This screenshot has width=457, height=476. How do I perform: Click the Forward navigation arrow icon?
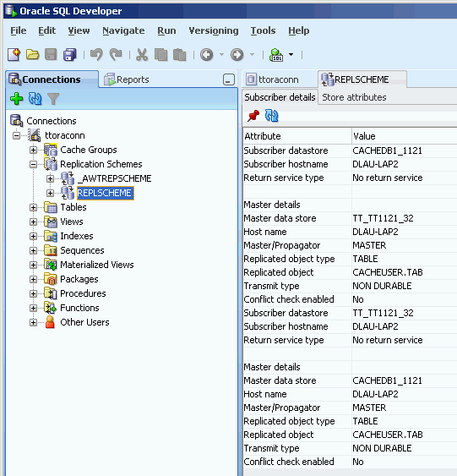coord(237,55)
